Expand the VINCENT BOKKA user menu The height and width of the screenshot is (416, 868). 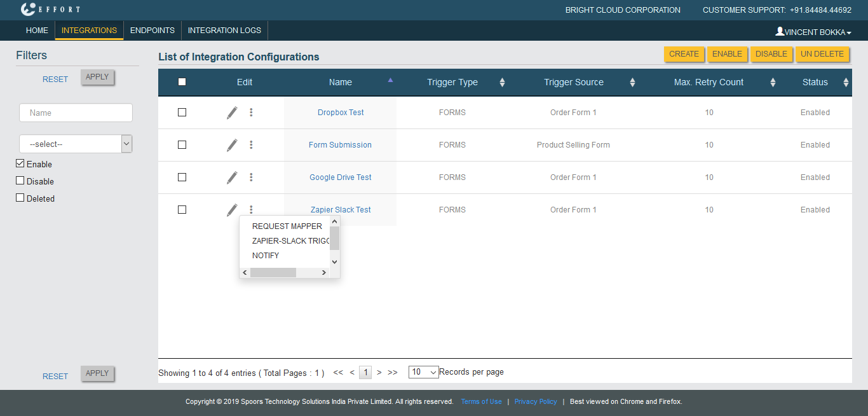point(813,32)
